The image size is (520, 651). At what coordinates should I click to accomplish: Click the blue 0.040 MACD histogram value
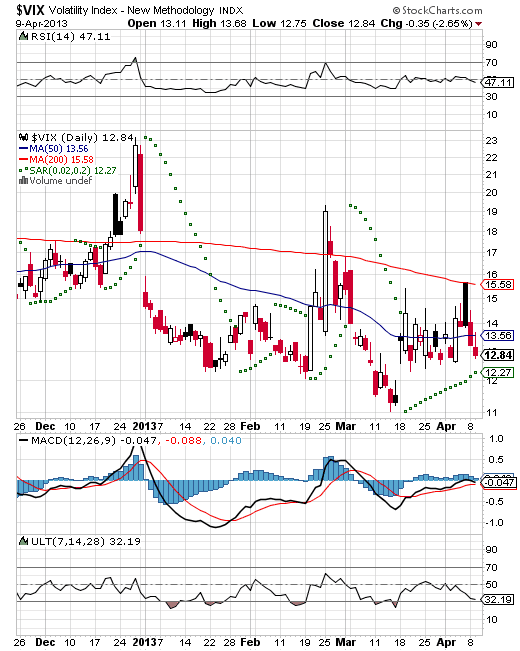point(226,441)
